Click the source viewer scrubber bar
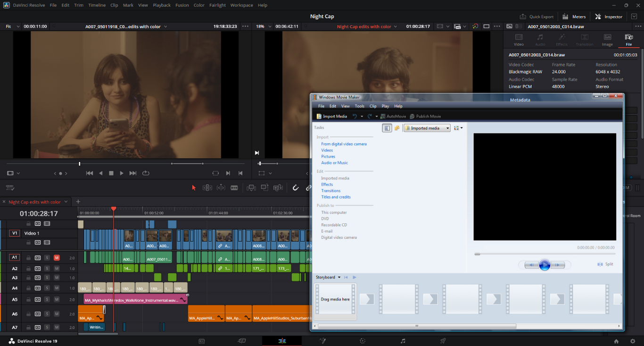The width and height of the screenshot is (644, 346). pyautogui.click(x=125, y=164)
